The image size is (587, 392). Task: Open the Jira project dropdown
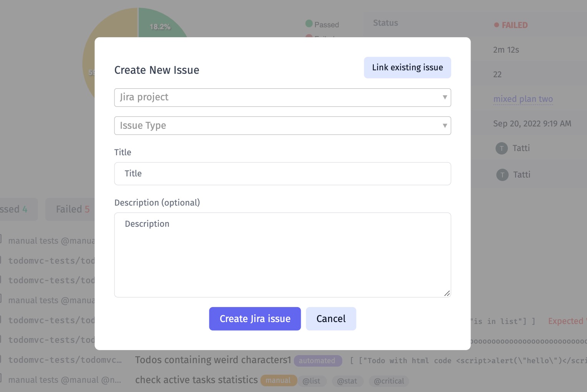point(282,98)
